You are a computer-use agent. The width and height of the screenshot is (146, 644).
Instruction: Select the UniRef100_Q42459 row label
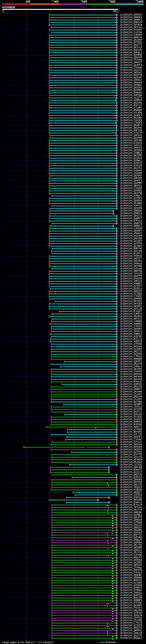point(131,40)
